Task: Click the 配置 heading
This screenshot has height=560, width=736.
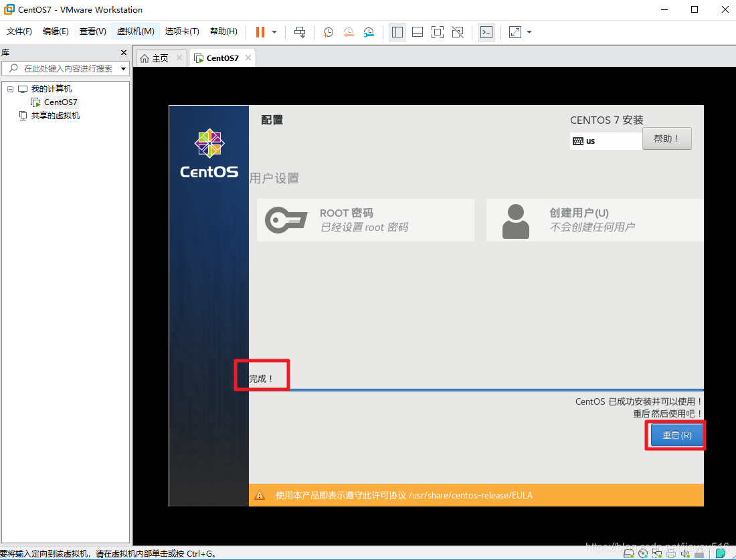Action: (x=272, y=120)
